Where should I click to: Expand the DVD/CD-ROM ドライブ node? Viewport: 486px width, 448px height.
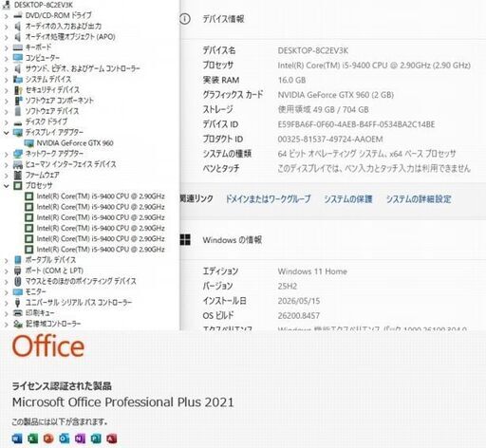(6, 15)
